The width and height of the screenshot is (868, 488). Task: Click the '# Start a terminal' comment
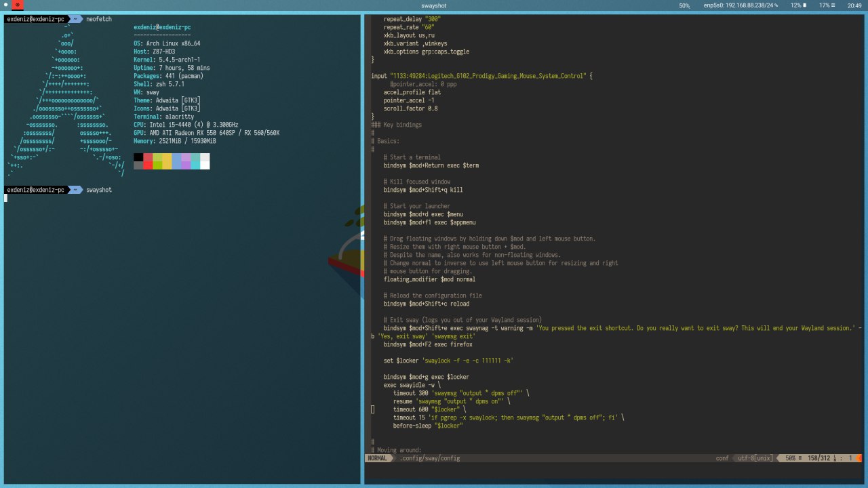[x=412, y=157]
